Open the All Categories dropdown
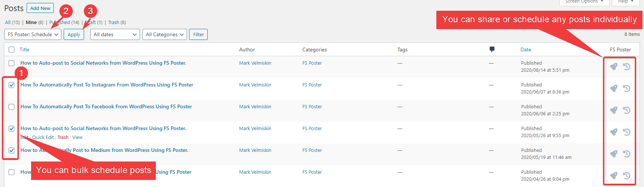 click(165, 34)
